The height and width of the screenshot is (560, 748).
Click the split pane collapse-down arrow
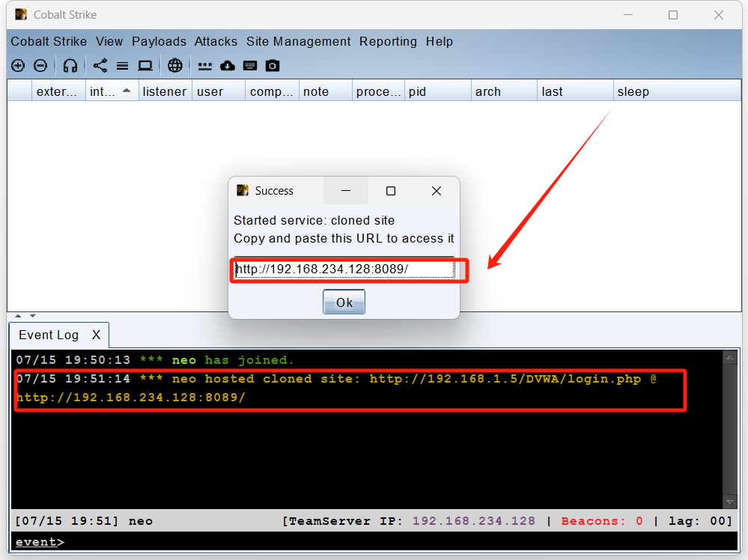(x=32, y=316)
